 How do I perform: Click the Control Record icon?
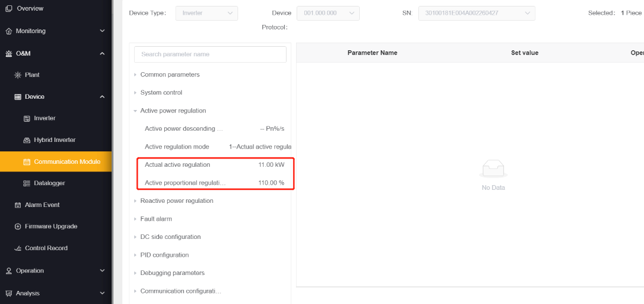(18, 248)
